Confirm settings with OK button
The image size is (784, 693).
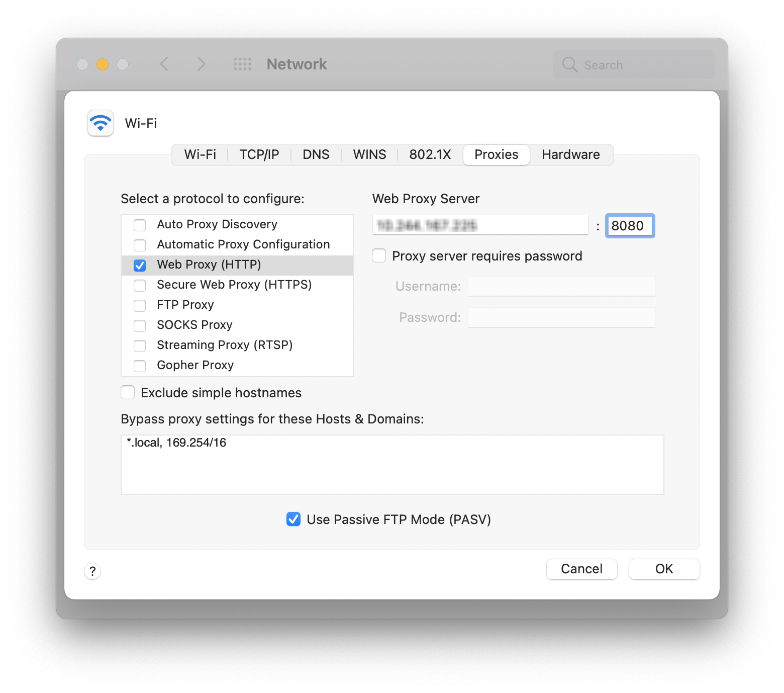[663, 569]
